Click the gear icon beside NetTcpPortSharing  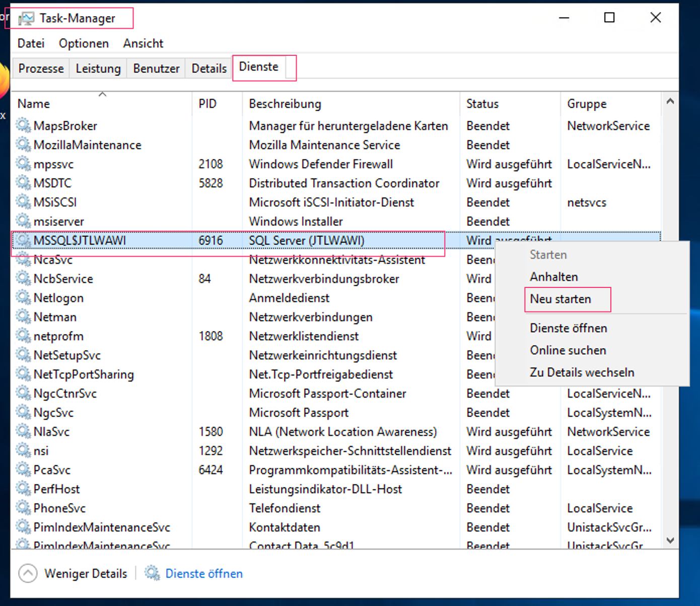pos(23,374)
